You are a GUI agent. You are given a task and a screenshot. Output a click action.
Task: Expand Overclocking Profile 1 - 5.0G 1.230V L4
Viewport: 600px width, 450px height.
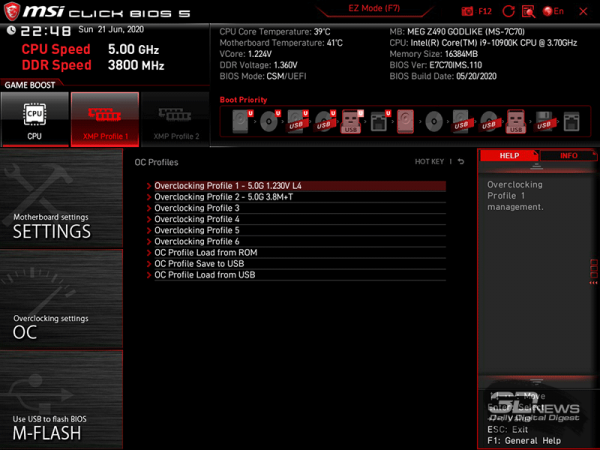[x=228, y=186]
